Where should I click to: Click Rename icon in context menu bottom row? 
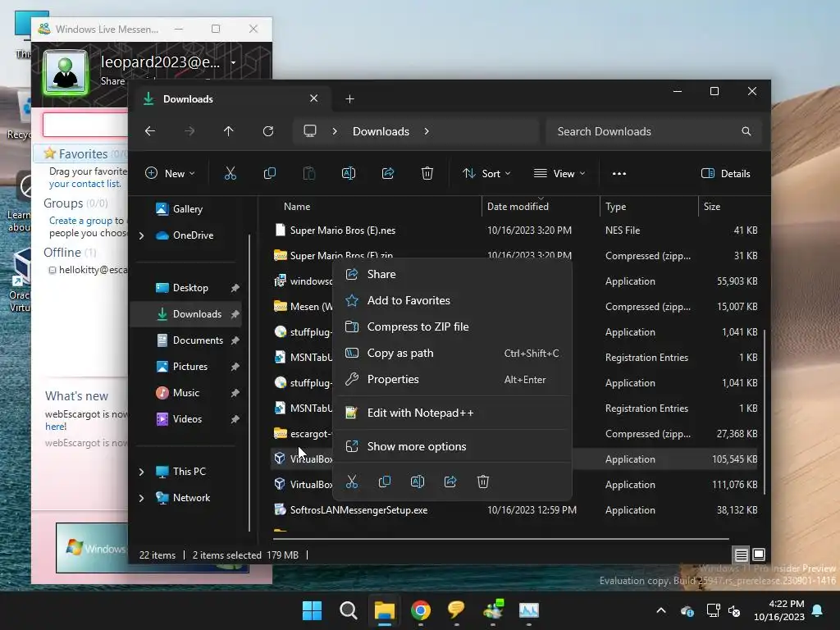pos(418,482)
